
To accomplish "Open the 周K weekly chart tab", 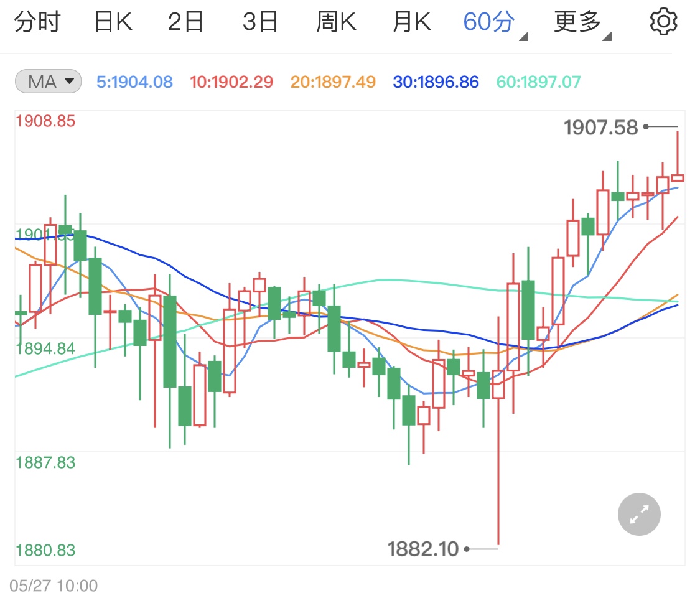I will pos(336,21).
